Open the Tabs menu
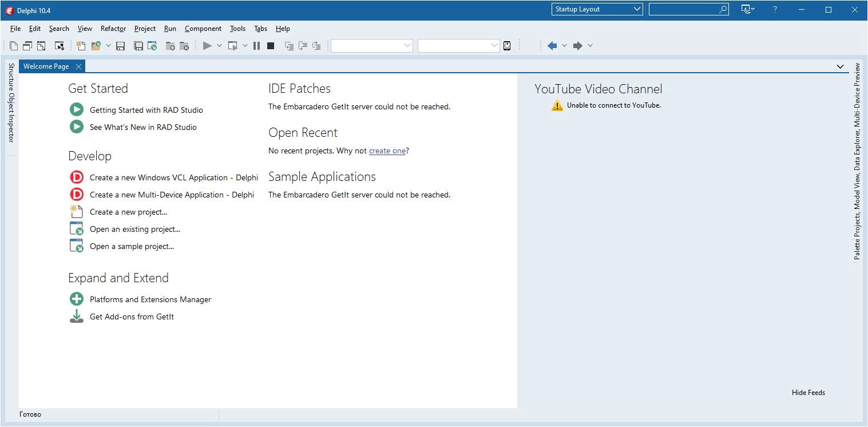Image resolution: width=868 pixels, height=427 pixels. tap(261, 29)
